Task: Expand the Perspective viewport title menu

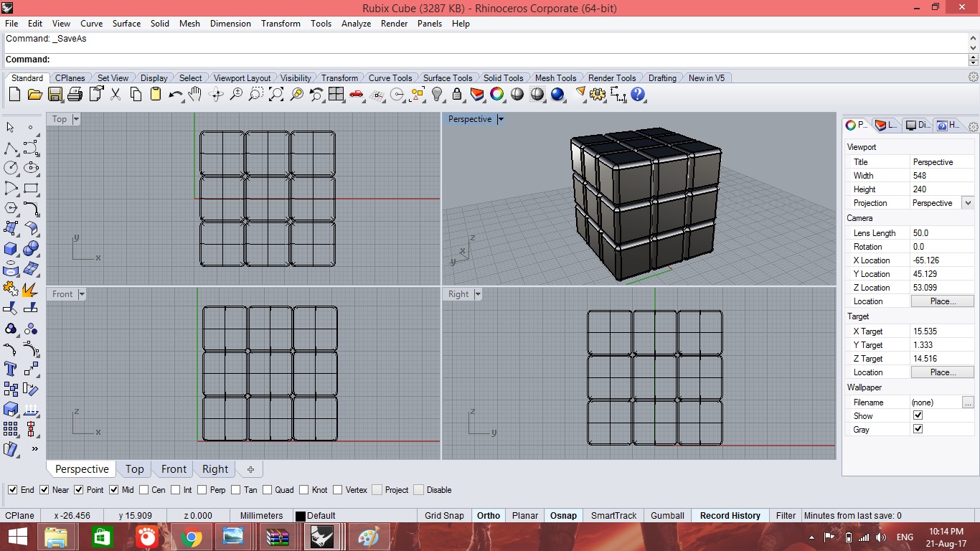Action: coord(501,119)
